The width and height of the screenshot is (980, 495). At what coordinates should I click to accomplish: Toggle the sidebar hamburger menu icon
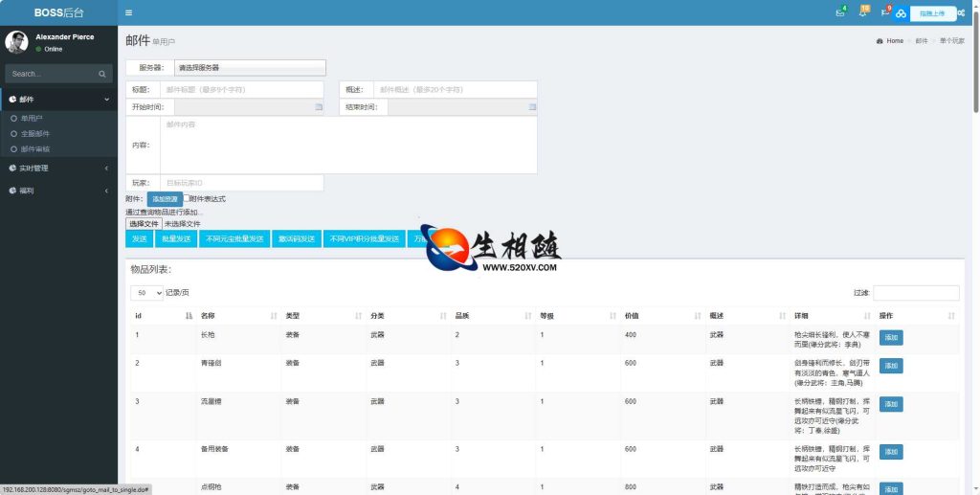pos(129,12)
